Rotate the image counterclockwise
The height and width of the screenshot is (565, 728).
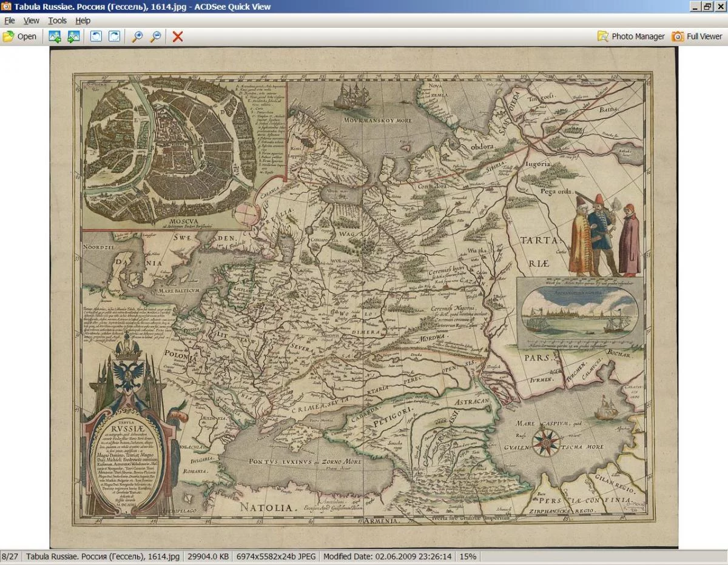(x=96, y=36)
